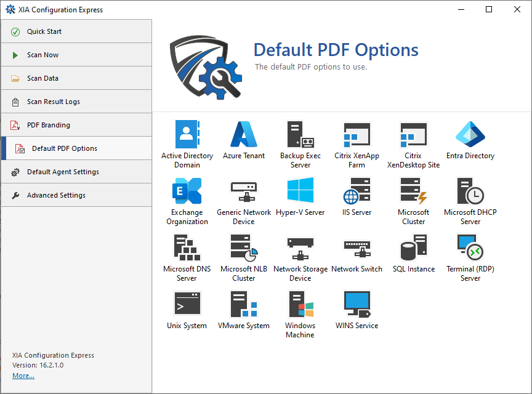Choose the WINS Service icon
This screenshot has height=394, width=532.
click(x=357, y=304)
